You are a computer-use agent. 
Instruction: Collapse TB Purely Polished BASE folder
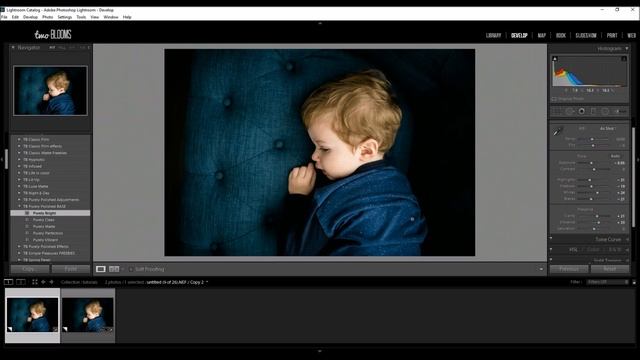(19, 206)
